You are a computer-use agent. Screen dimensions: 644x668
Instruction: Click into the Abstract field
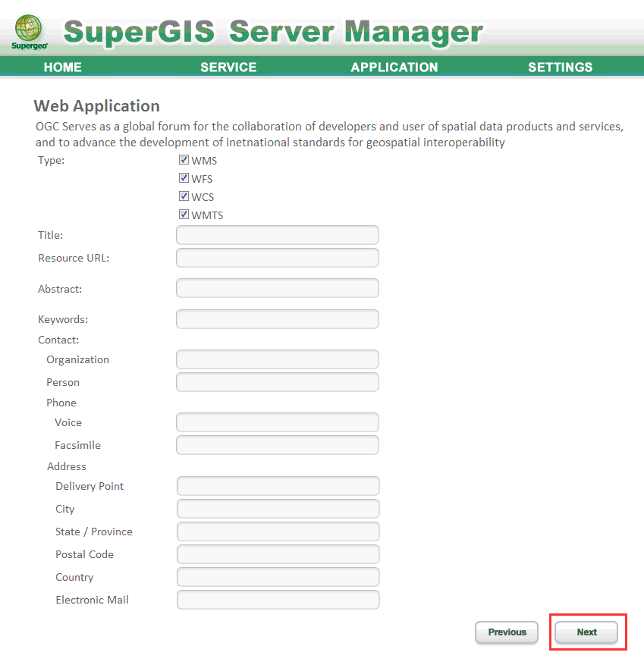coord(278,288)
